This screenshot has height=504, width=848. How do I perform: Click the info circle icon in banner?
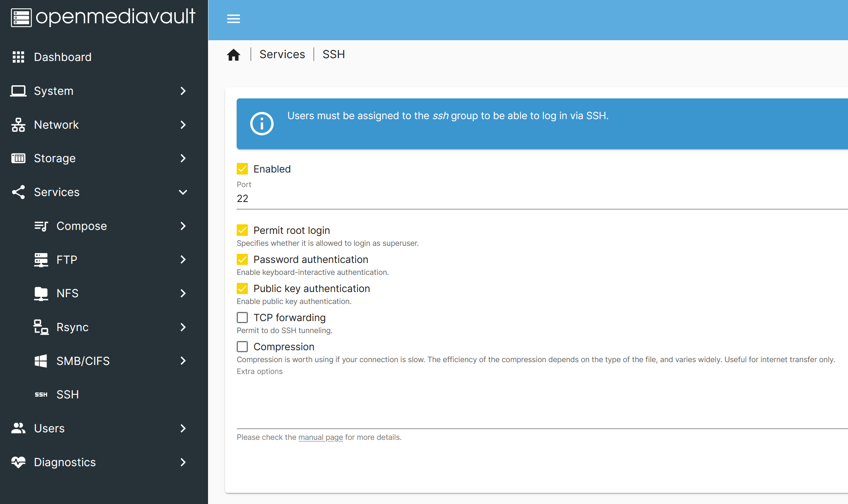262,124
